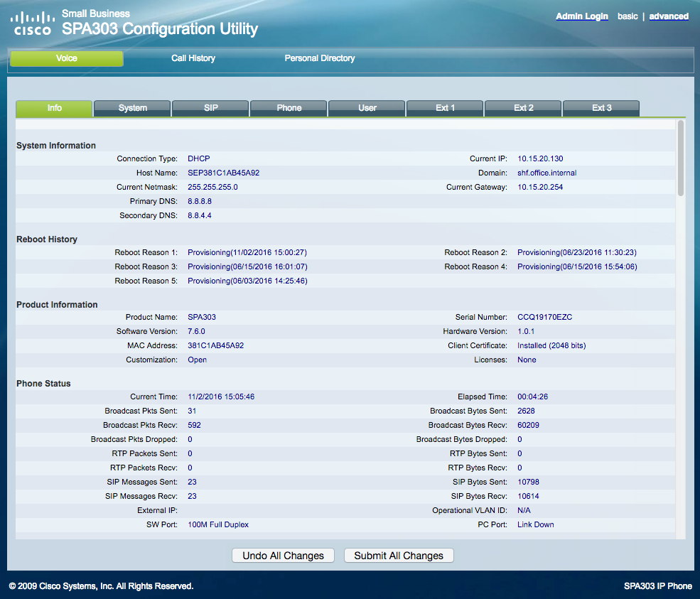The width and height of the screenshot is (700, 599).
Task: Click Primary DNS value 8.8.8.8
Action: (x=200, y=202)
